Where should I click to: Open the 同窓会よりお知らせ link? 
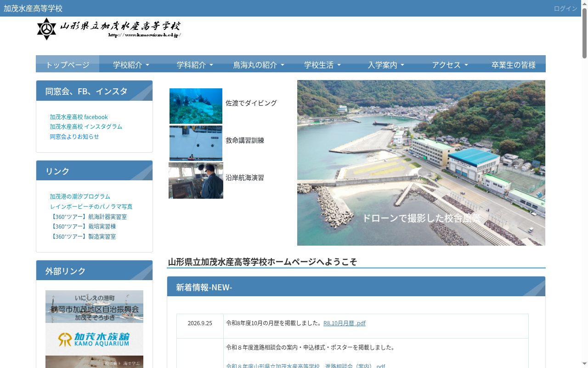pos(74,137)
